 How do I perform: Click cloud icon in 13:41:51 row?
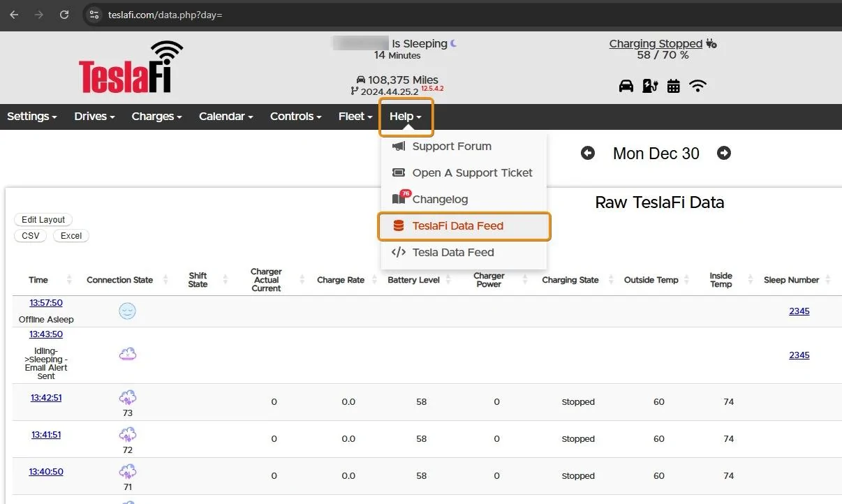click(x=127, y=435)
